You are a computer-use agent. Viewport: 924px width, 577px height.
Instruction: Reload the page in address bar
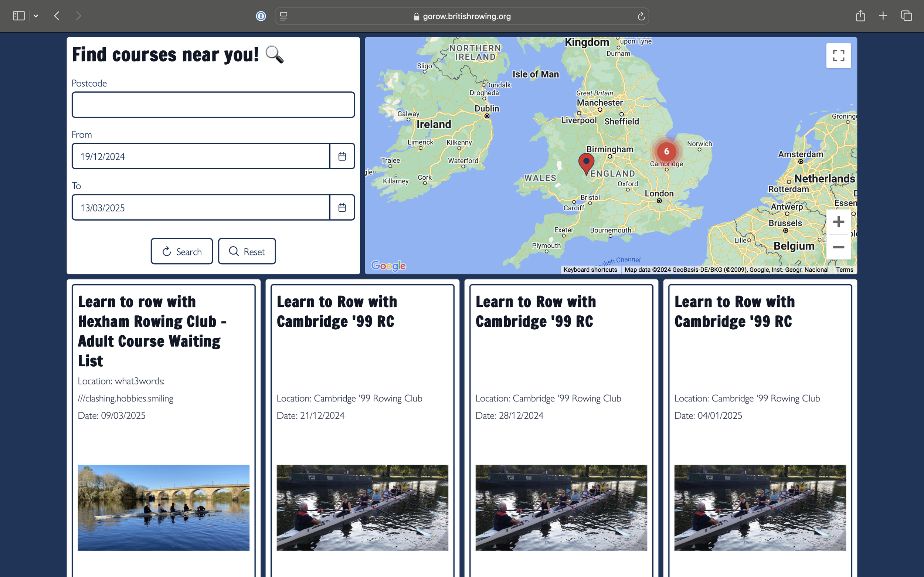pos(641,16)
